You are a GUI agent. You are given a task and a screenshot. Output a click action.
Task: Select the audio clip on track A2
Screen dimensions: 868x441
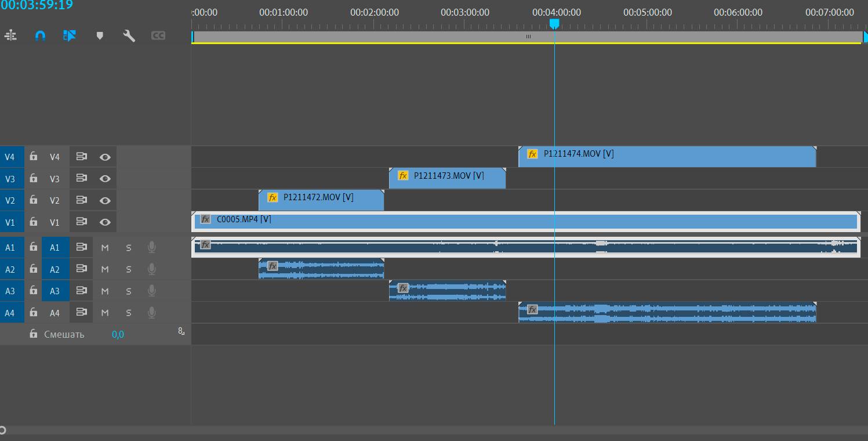[321, 269]
